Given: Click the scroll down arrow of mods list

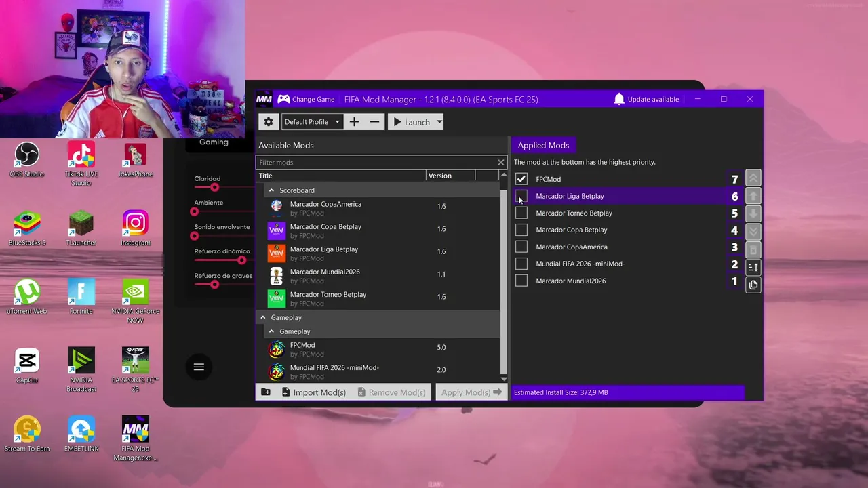Looking at the screenshot, I should 503,379.
